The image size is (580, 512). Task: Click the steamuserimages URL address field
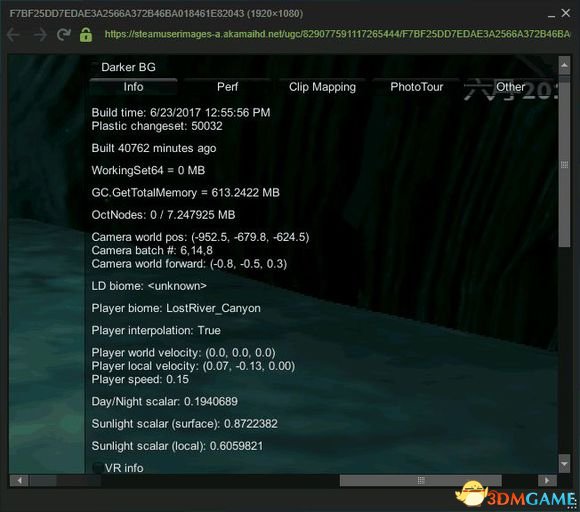pos(337,34)
